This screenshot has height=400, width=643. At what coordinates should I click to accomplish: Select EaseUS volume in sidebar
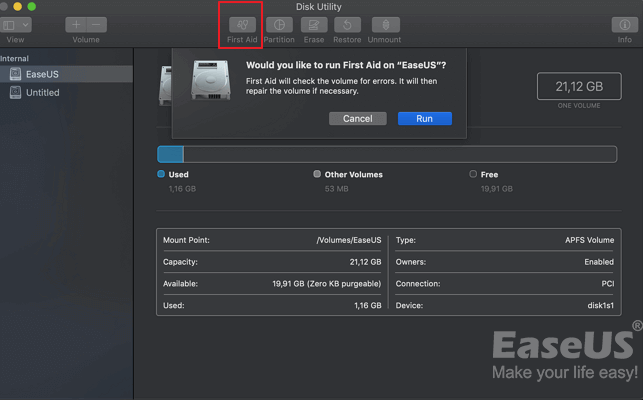[x=42, y=74]
